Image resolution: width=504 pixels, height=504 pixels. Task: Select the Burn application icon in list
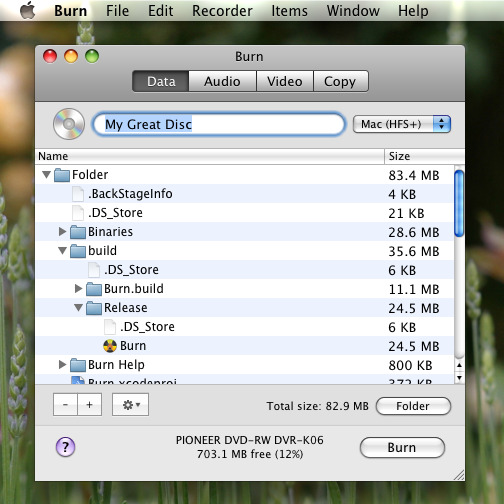[110, 346]
